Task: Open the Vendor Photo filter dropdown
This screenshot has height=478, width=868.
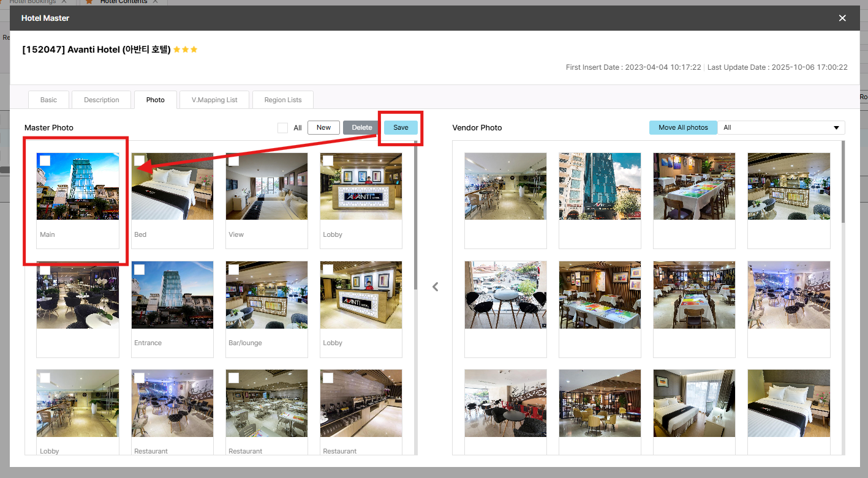Action: point(780,128)
